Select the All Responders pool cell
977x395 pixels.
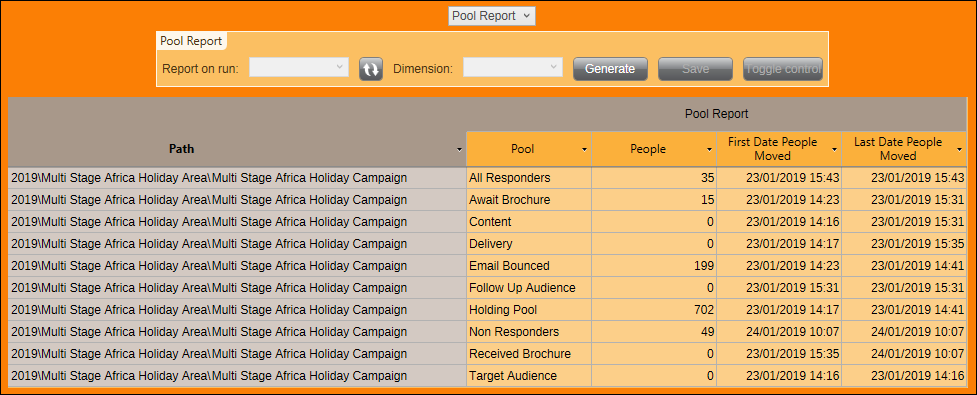(x=528, y=178)
